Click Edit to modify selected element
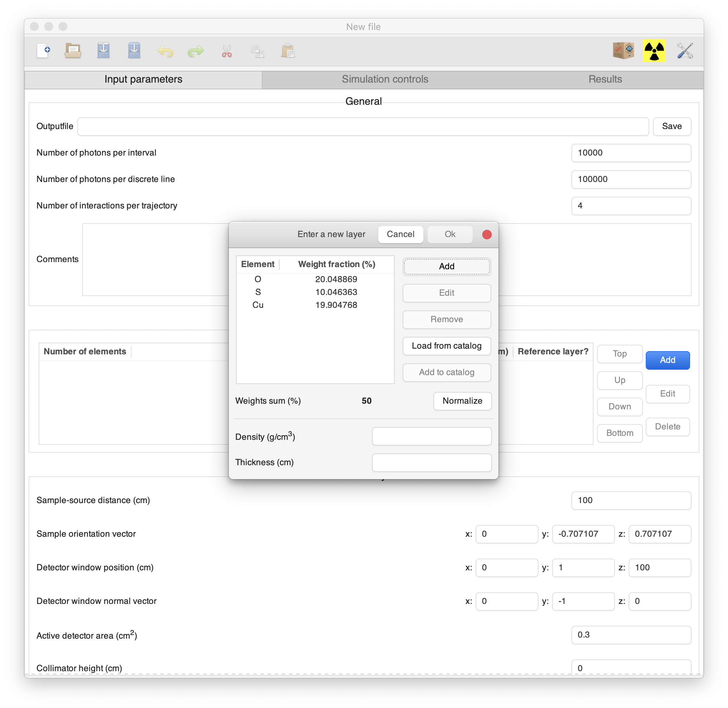 [x=446, y=292]
